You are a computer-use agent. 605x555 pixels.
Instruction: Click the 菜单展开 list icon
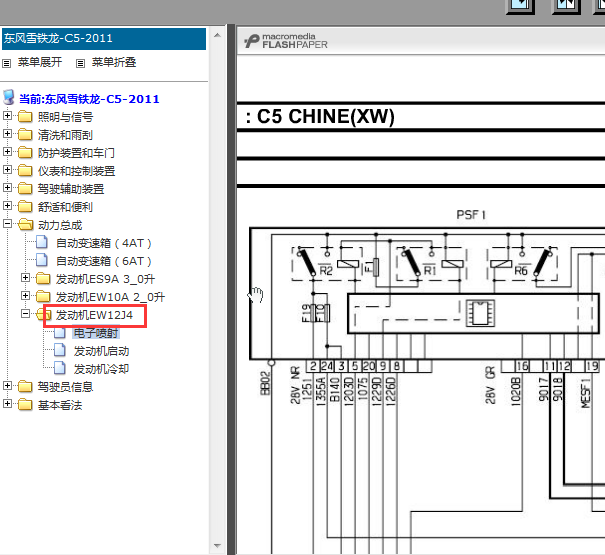pyautogui.click(x=7, y=63)
